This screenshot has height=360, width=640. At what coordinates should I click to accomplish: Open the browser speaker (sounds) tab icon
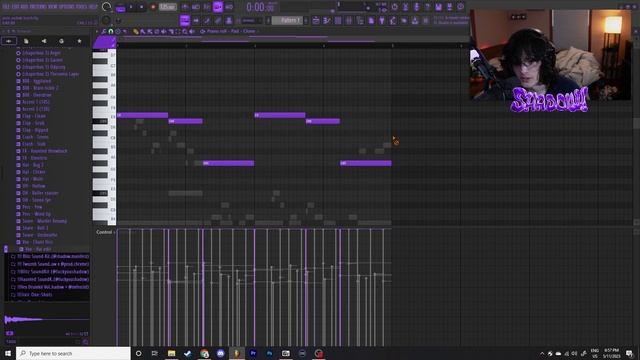tap(9, 41)
